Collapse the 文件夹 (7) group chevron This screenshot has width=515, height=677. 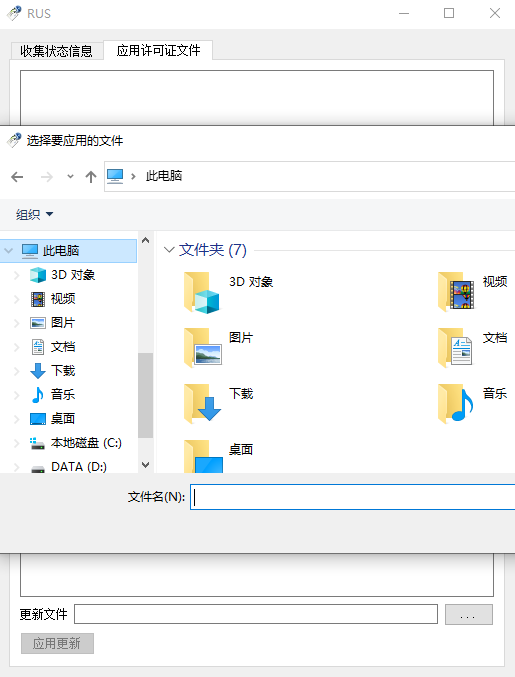[169, 250]
